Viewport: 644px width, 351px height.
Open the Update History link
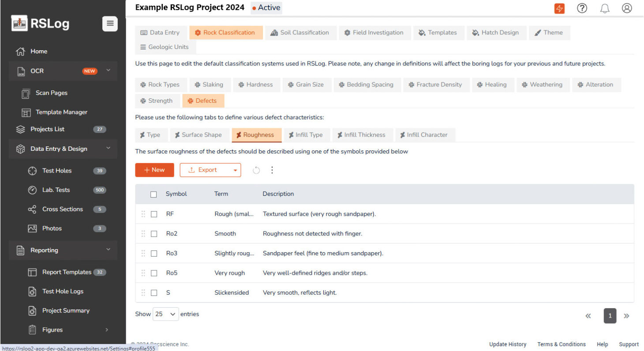tap(508, 344)
